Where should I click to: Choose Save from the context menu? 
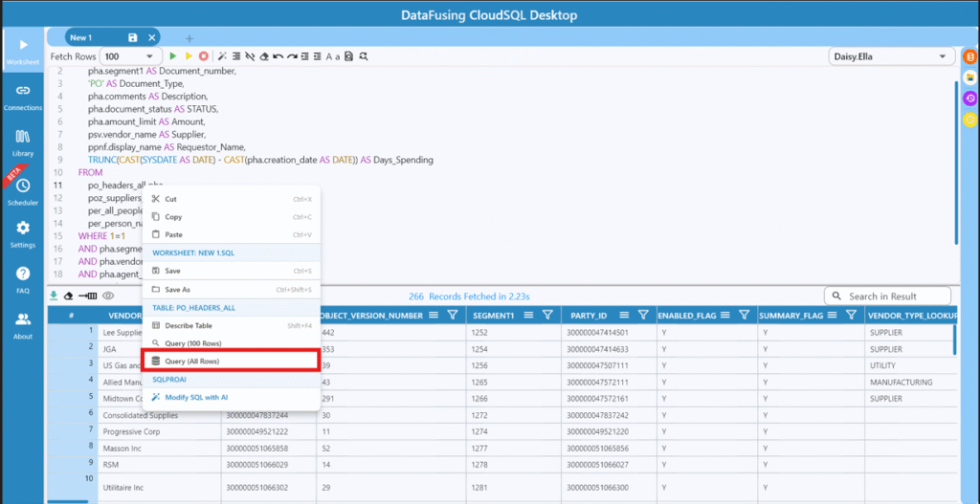coord(232,271)
